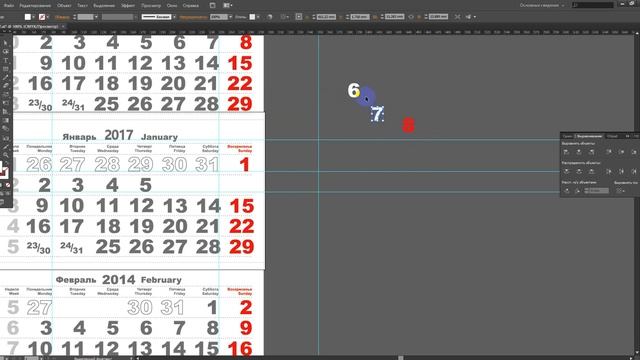Switch to the Трансформирование panel tab
Viewport: 640px width, 360px height.
pyautogui.click(x=567, y=136)
